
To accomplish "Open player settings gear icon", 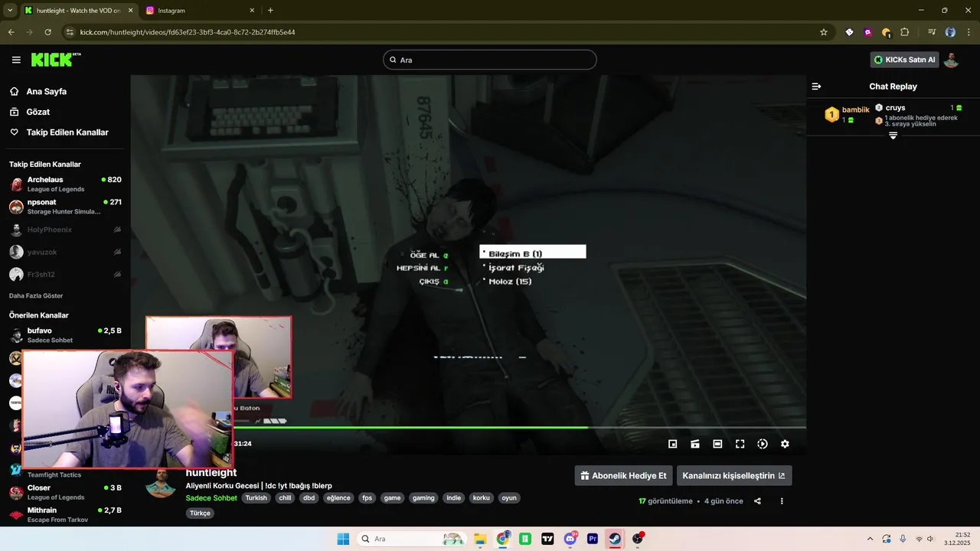I will pyautogui.click(x=785, y=444).
